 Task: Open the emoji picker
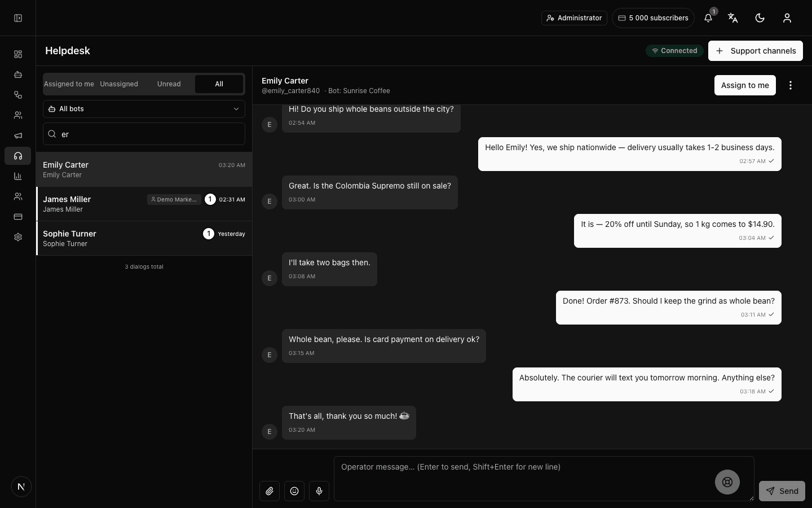(x=294, y=491)
